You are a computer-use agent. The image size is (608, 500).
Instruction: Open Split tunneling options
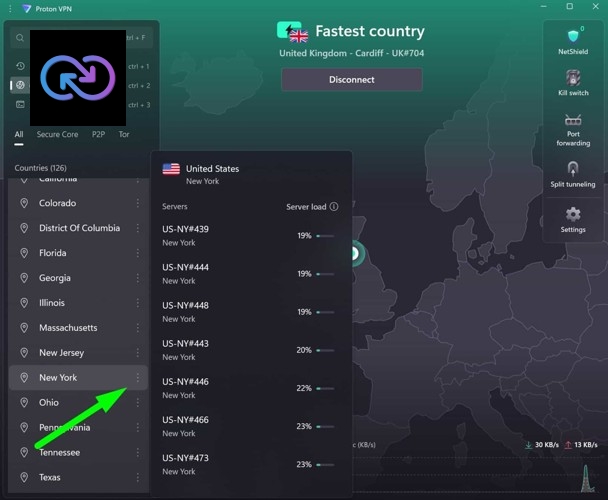tap(573, 174)
